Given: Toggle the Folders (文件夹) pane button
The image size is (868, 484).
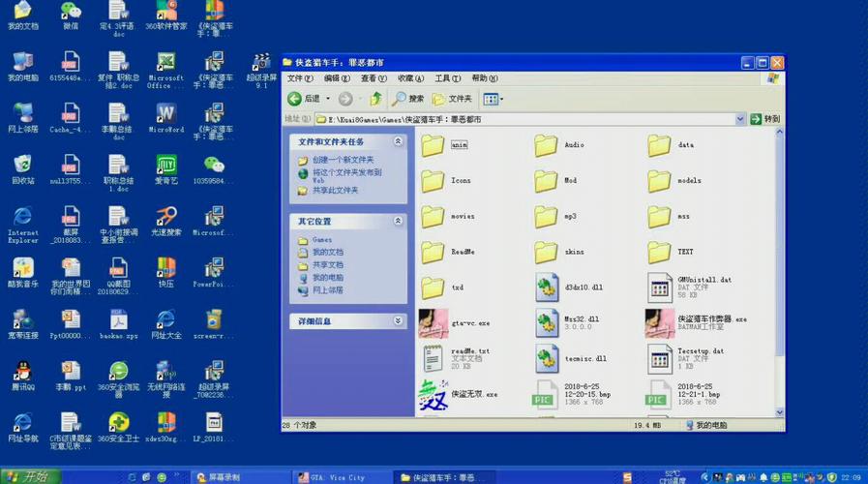Looking at the screenshot, I should click(x=452, y=99).
